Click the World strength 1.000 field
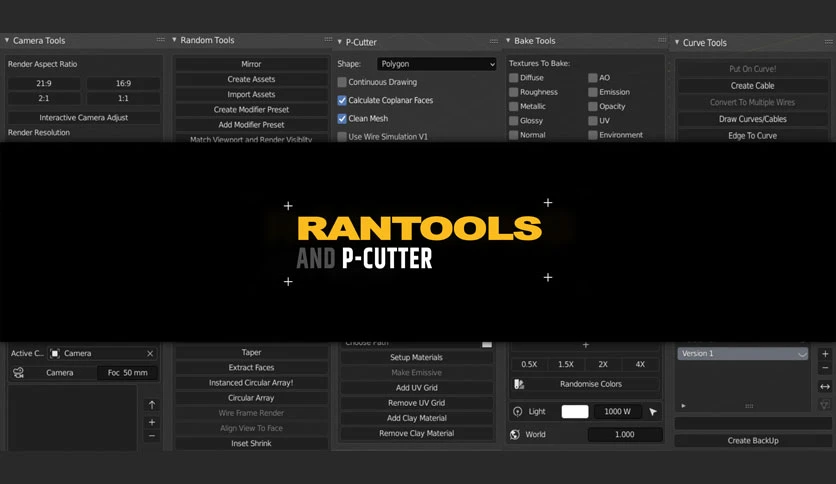Image resolution: width=836 pixels, height=484 pixels. coord(624,434)
